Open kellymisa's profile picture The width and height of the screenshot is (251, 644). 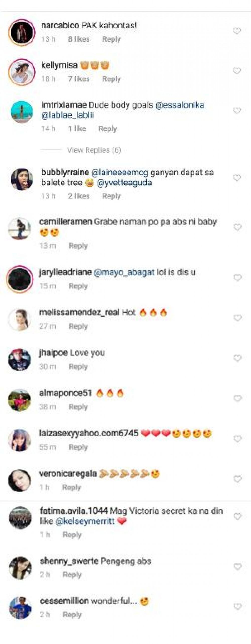coord(22,72)
